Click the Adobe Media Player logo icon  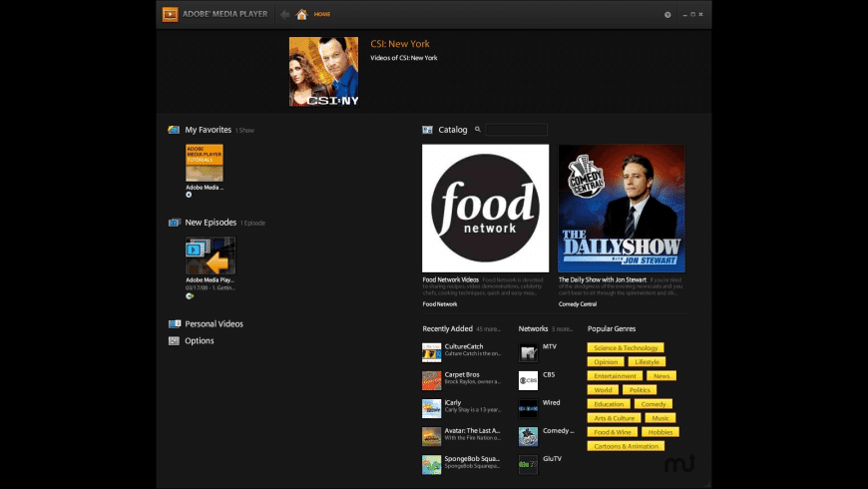tap(170, 14)
